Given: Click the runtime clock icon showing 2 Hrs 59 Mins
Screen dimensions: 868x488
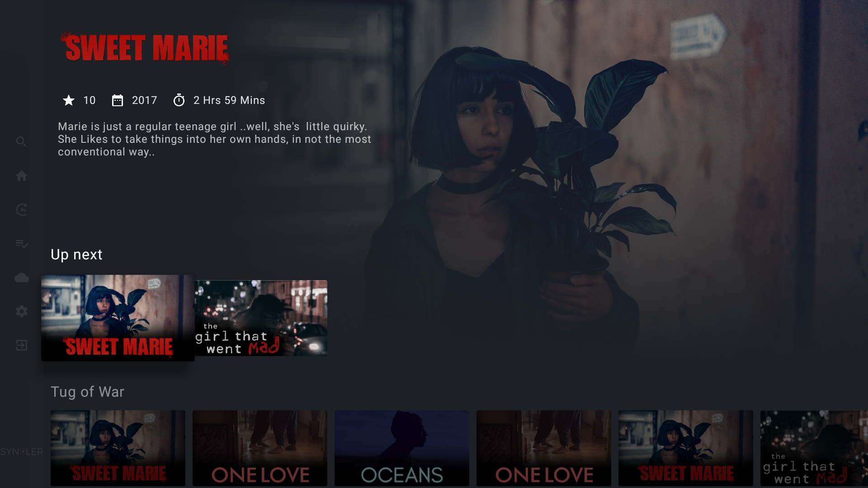Looking at the screenshot, I should tap(179, 100).
